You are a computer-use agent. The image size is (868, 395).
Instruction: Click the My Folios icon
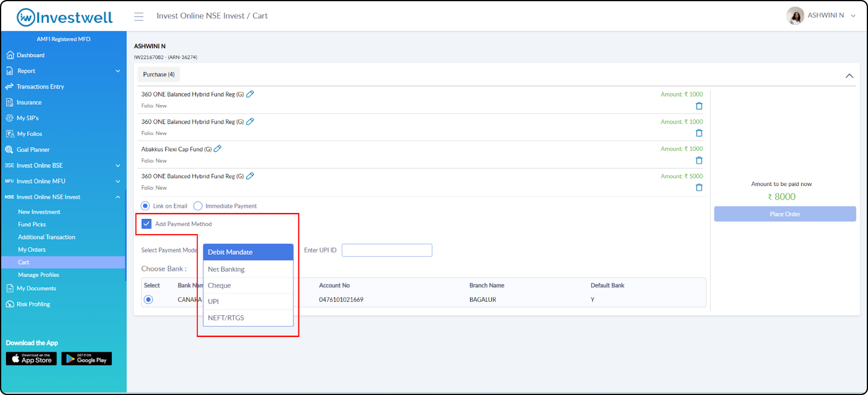pos(10,134)
